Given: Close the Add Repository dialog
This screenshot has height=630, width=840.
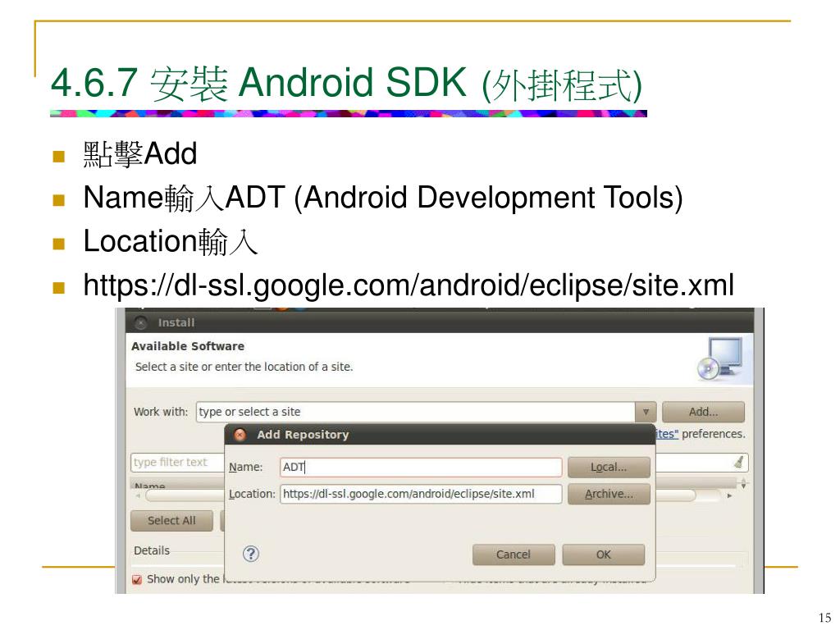Looking at the screenshot, I should [240, 435].
